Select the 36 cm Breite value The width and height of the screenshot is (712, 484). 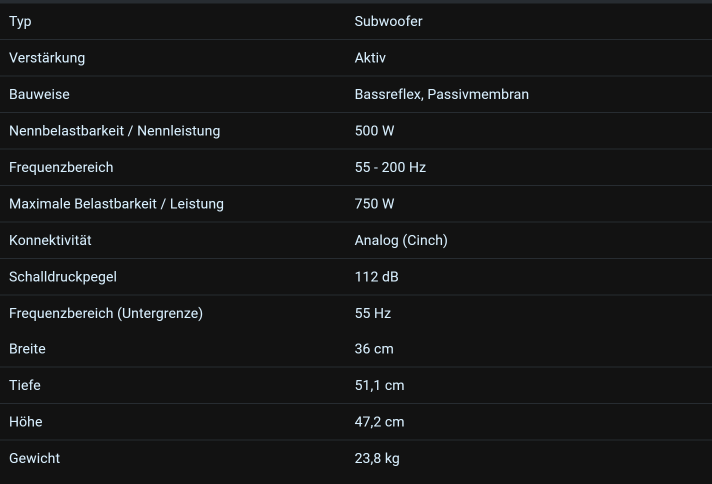click(374, 349)
